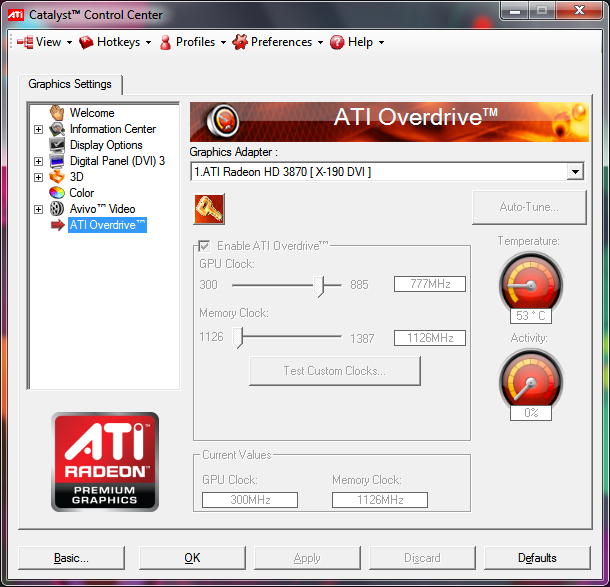The image size is (610, 587).
Task: Select Display Options tree item
Action: 106,145
